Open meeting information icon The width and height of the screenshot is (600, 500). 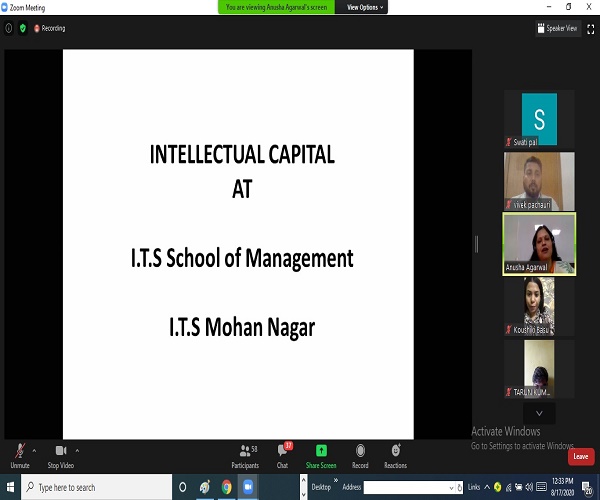point(8,28)
